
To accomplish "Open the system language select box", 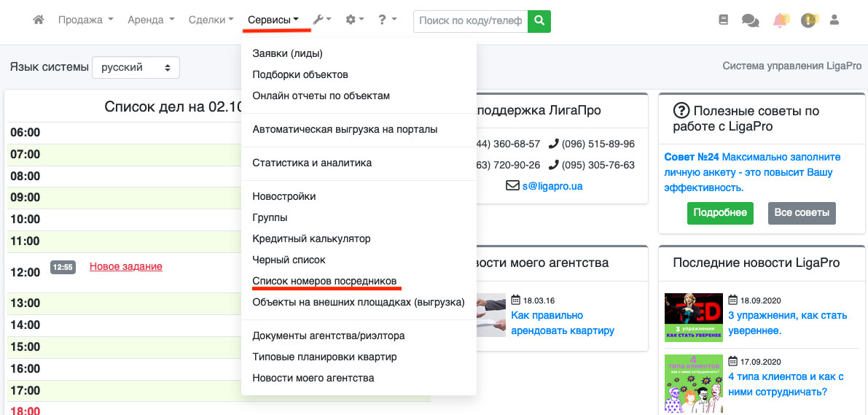I will 136,67.
